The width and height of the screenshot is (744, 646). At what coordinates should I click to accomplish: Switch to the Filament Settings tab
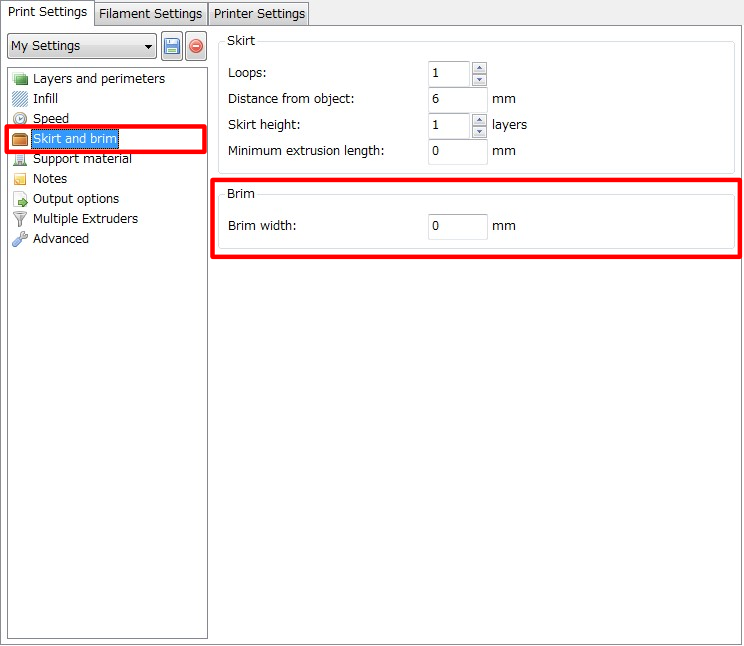click(150, 14)
